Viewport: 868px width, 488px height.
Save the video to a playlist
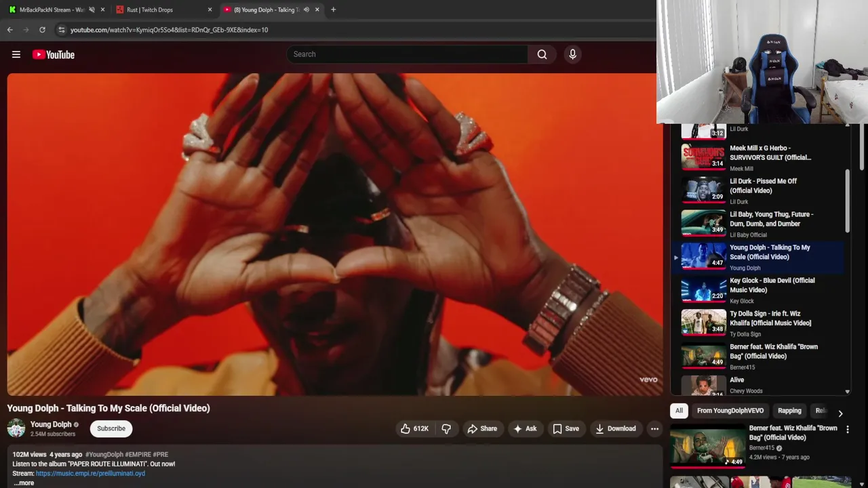click(x=566, y=428)
